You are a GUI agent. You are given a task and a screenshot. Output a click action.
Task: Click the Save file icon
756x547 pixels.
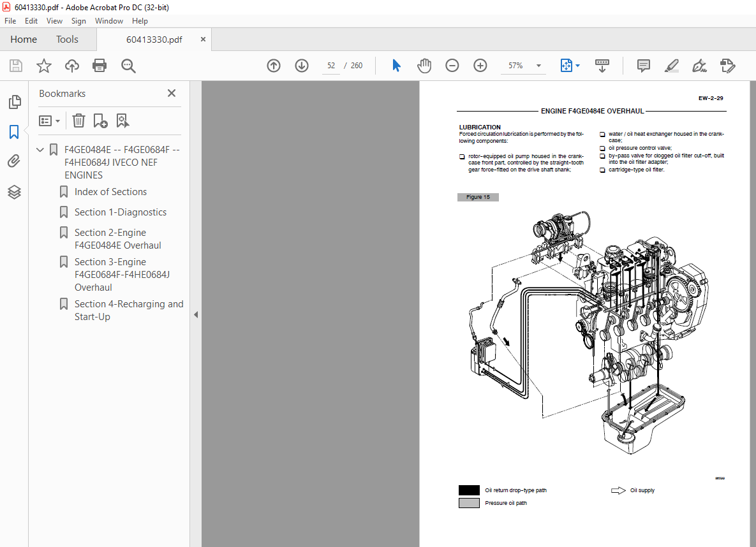pyautogui.click(x=16, y=66)
